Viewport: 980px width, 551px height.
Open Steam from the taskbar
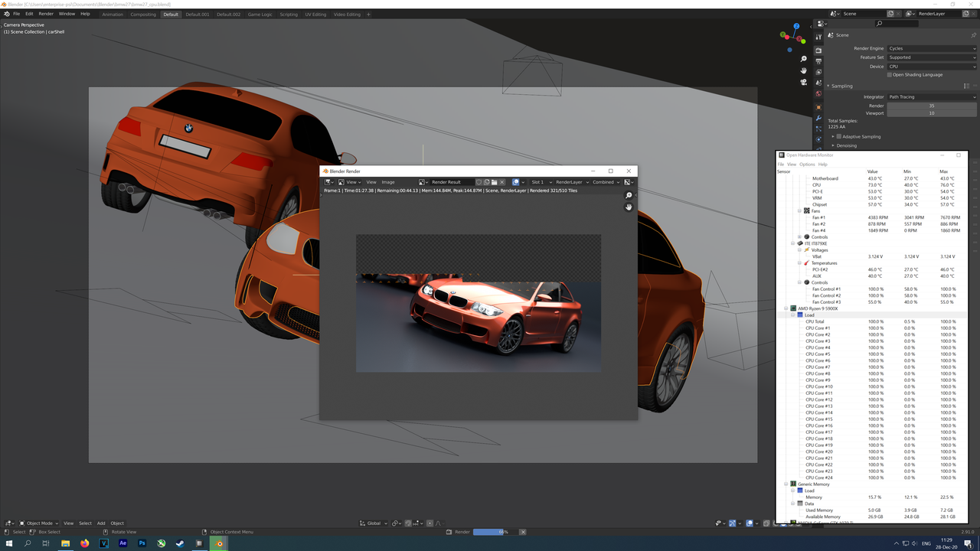pyautogui.click(x=181, y=543)
